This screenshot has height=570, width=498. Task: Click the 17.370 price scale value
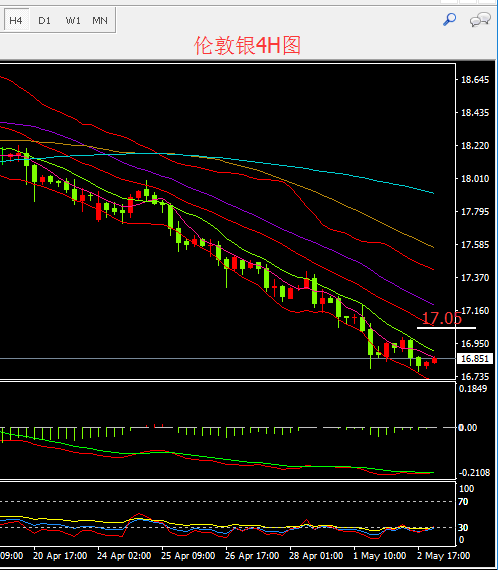point(475,278)
